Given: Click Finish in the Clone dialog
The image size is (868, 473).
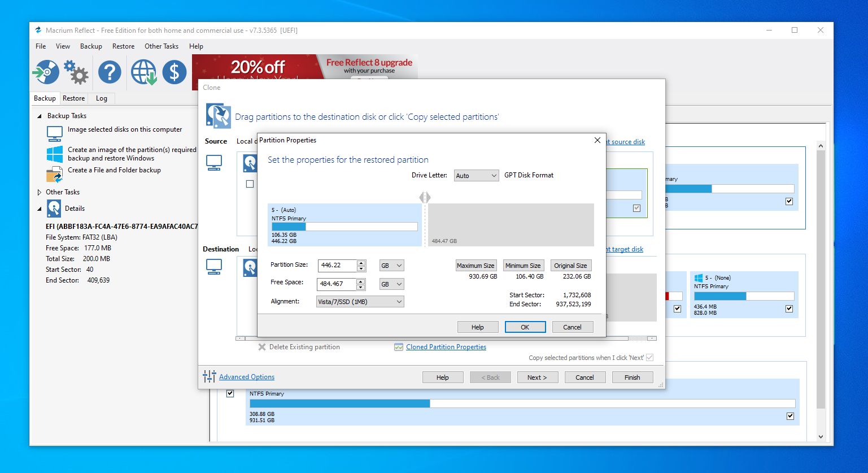Looking at the screenshot, I should pyautogui.click(x=633, y=377).
